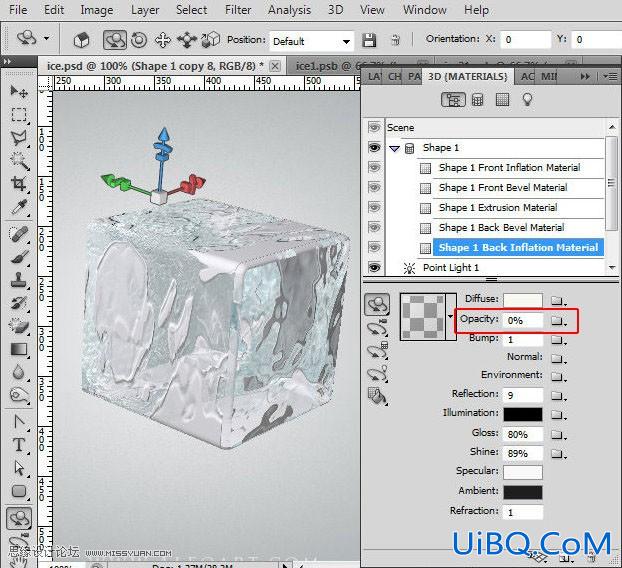622x568 pixels.
Task: Switch to the ice.psd document tab
Action: coord(155,66)
